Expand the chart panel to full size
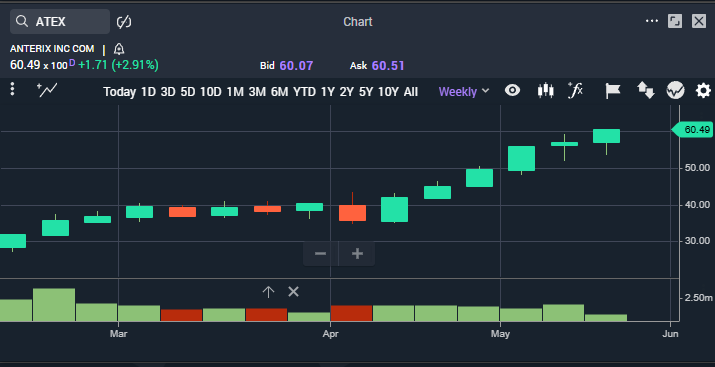Image resolution: width=715 pixels, height=367 pixels. [x=675, y=21]
